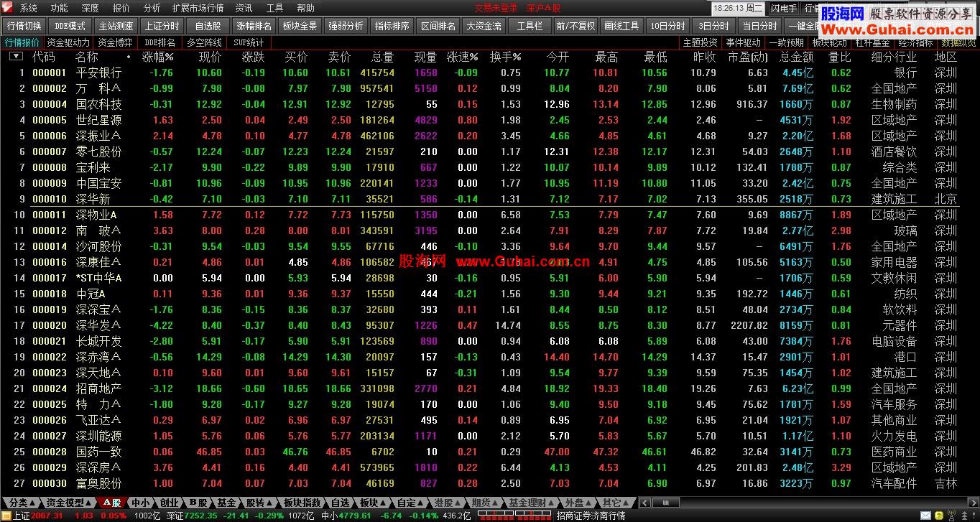Select the A股 bottom tab

click(111, 503)
